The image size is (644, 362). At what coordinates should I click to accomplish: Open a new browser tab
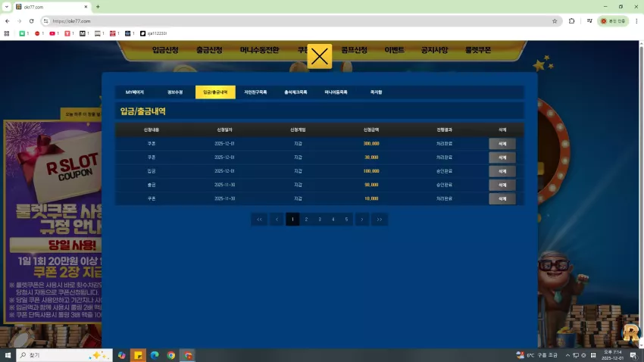[98, 7]
